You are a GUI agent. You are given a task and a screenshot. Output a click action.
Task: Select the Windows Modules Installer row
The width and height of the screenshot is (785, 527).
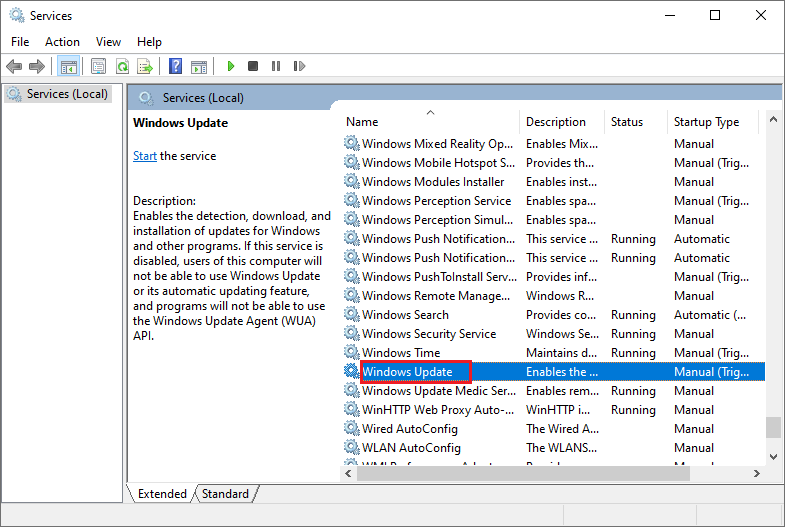point(554,181)
